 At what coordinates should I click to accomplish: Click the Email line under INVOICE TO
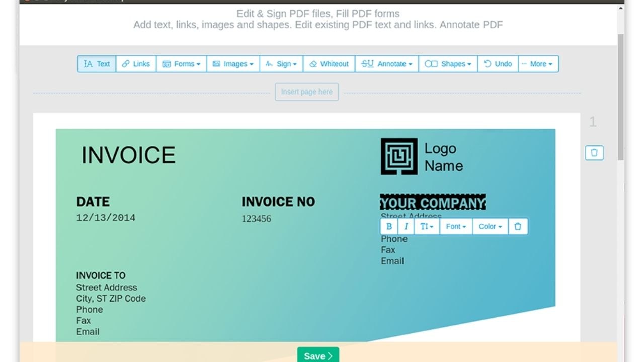(x=88, y=332)
